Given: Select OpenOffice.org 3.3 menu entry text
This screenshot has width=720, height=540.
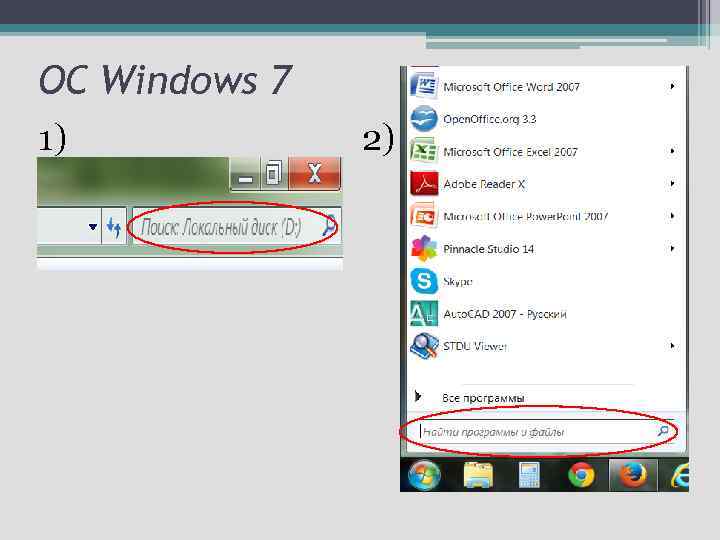Looking at the screenshot, I should (489, 119).
